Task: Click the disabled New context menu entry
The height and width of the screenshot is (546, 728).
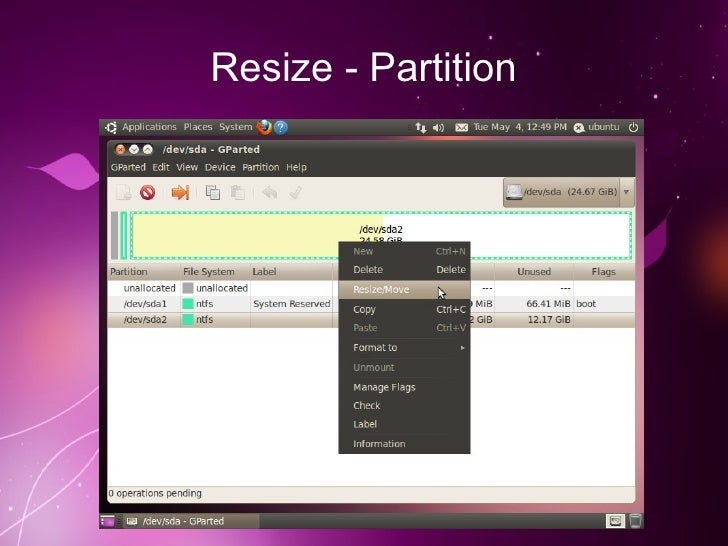Action: pyautogui.click(x=404, y=252)
